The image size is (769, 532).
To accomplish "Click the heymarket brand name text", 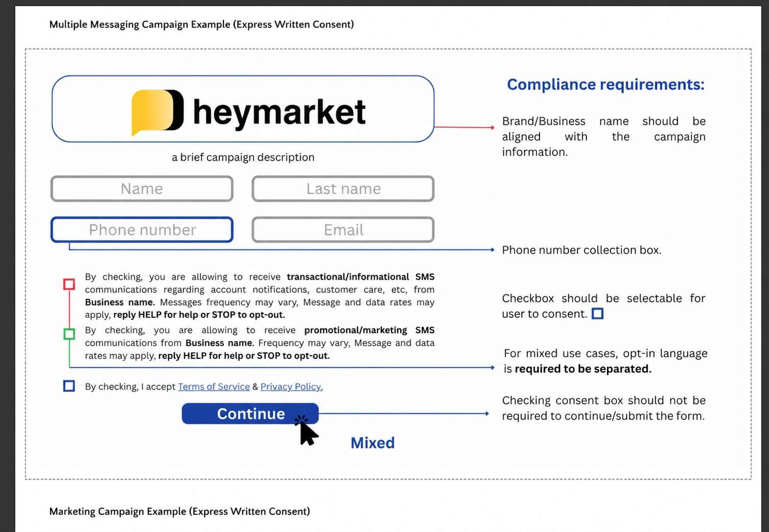I will tap(279, 112).
